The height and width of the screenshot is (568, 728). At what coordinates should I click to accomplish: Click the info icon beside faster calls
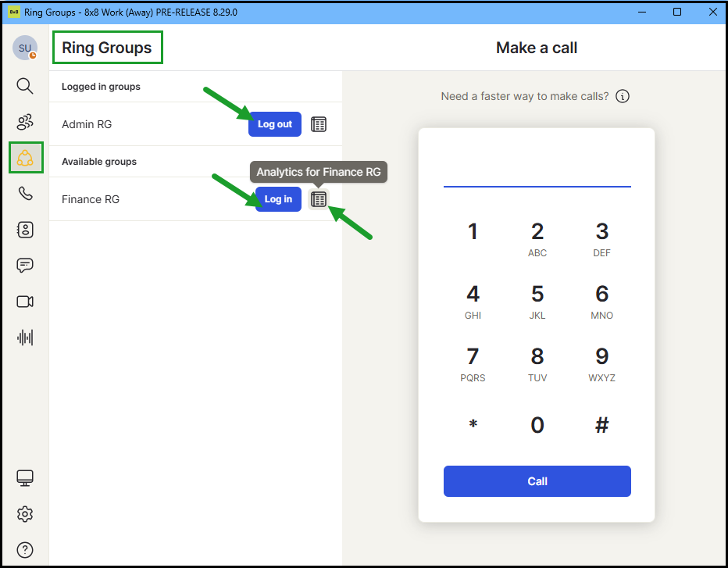(x=623, y=96)
